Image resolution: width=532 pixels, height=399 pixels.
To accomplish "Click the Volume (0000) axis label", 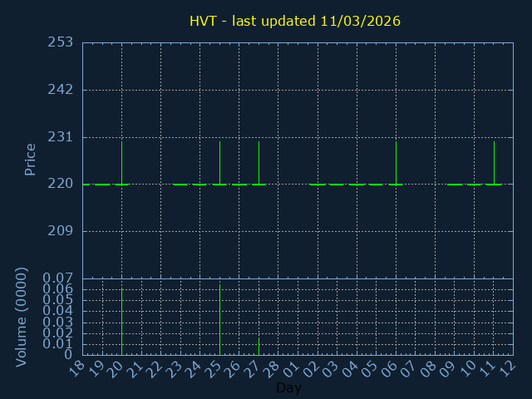I will [x=22, y=317].
